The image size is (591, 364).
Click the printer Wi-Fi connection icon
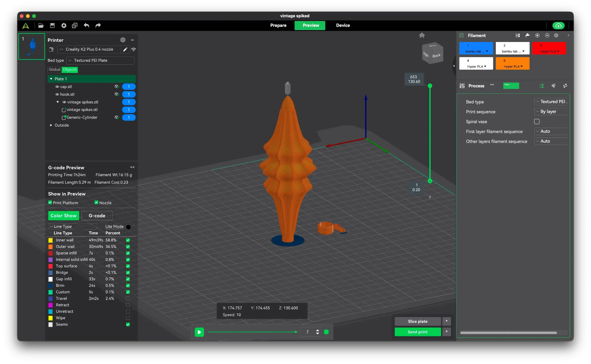tap(133, 49)
